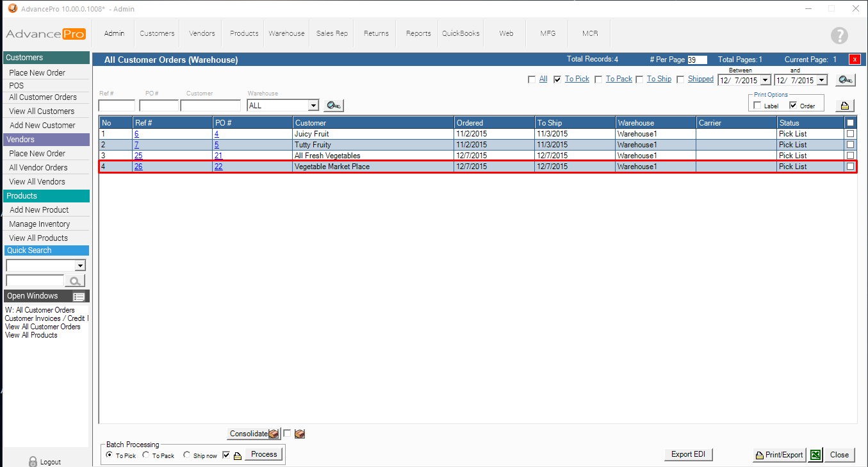Select the Ship now radio button
868x467 pixels.
coord(186,455)
